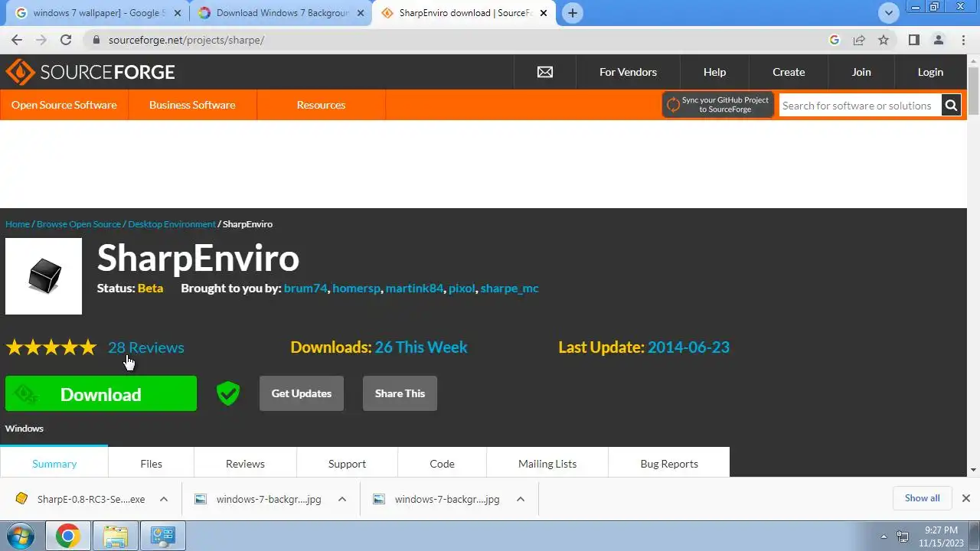Expand options for first windows-7-backgr jpg download

341,499
